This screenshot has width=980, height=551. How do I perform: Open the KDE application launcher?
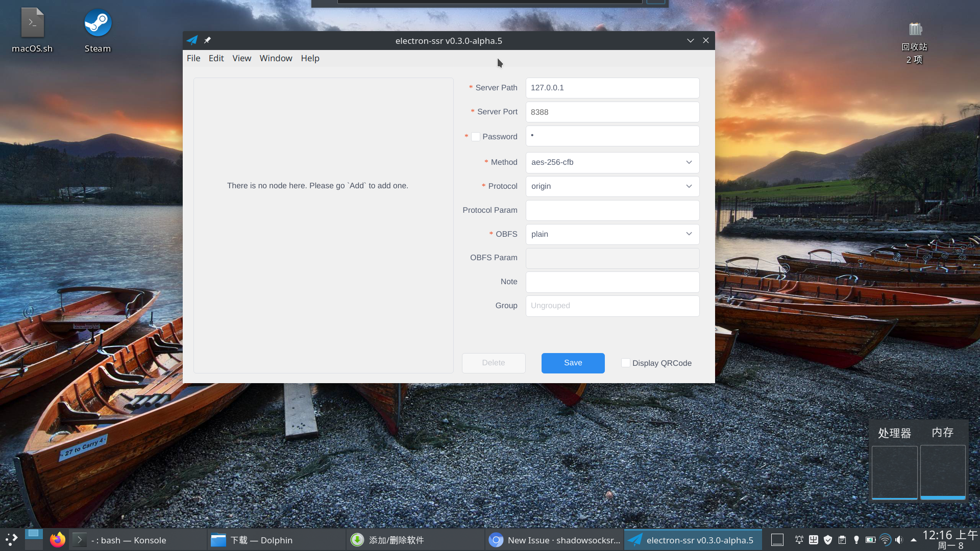[12, 539]
